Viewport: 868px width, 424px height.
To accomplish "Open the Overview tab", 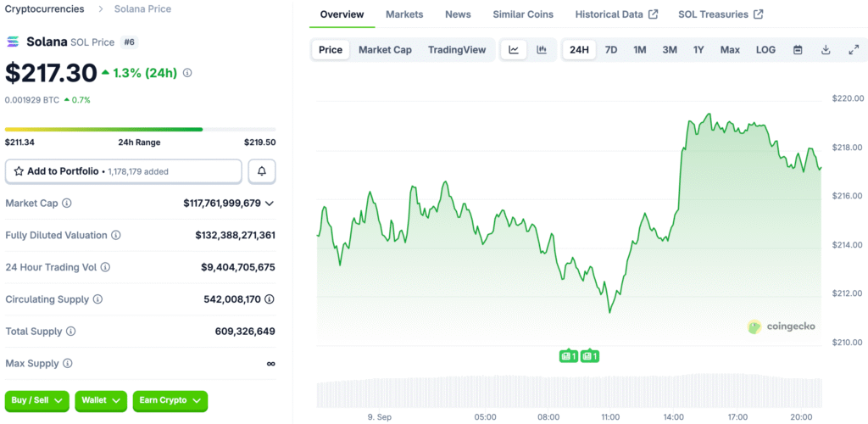I will pos(342,14).
